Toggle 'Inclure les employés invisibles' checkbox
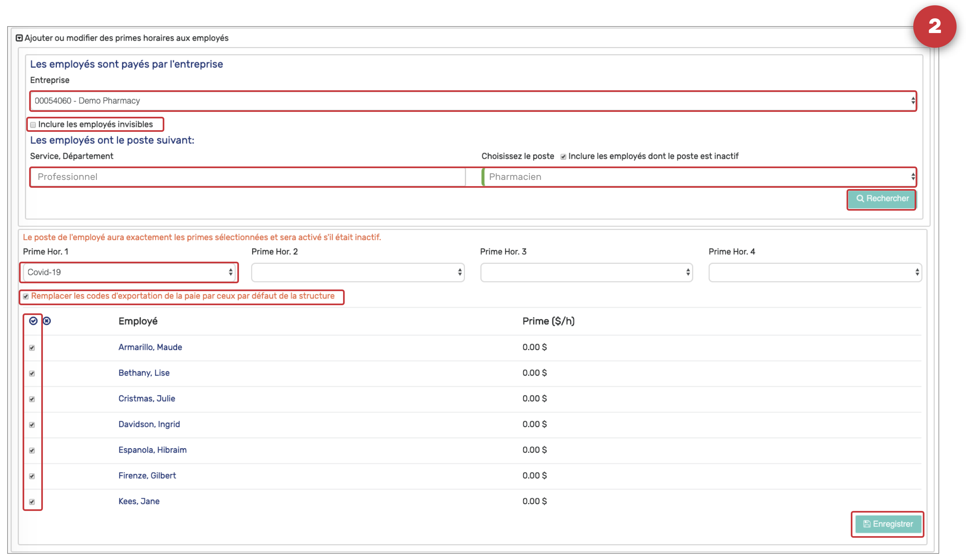The width and height of the screenshot is (967, 560). (33, 125)
